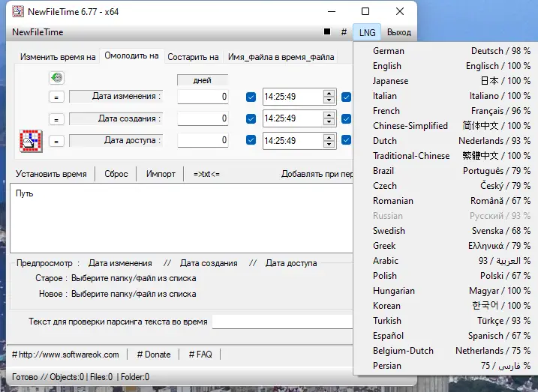Screen dimensions: 538x392
Task: Click = button beside Дата изменения
Action: click(x=56, y=97)
